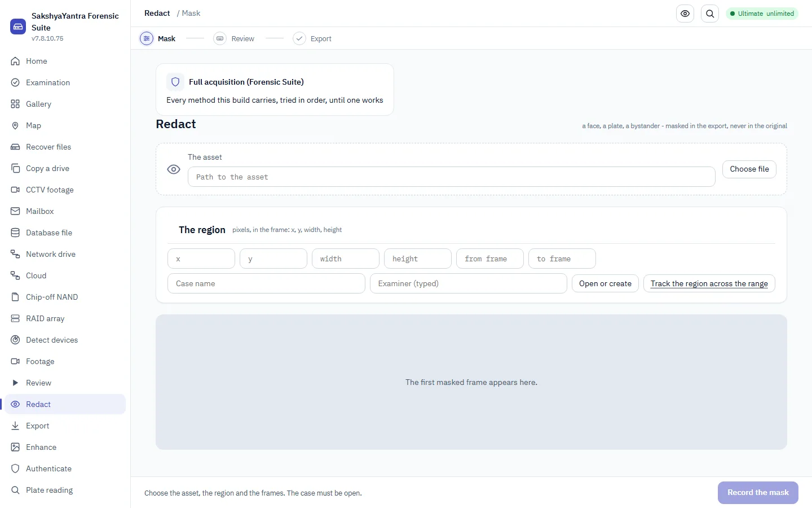
Task: Open search using the top-right magnifier button
Action: click(x=710, y=14)
